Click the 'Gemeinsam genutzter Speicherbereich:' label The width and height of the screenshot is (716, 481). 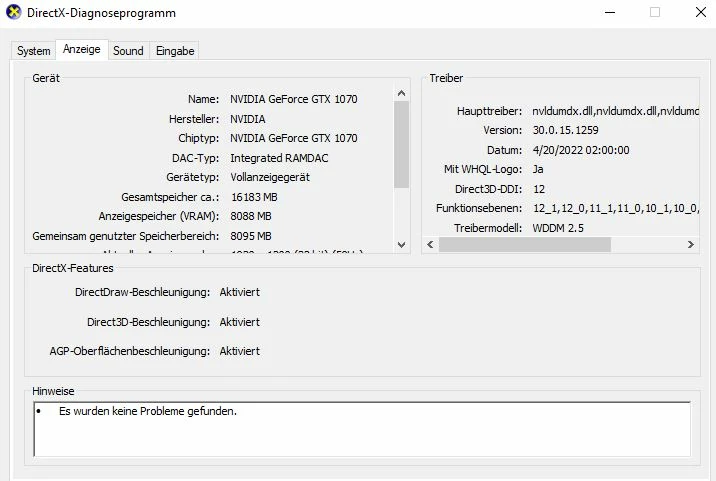coord(126,236)
